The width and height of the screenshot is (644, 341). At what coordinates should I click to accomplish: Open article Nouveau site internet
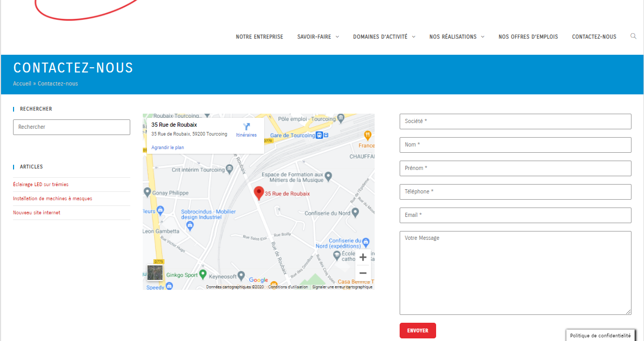[36, 213]
